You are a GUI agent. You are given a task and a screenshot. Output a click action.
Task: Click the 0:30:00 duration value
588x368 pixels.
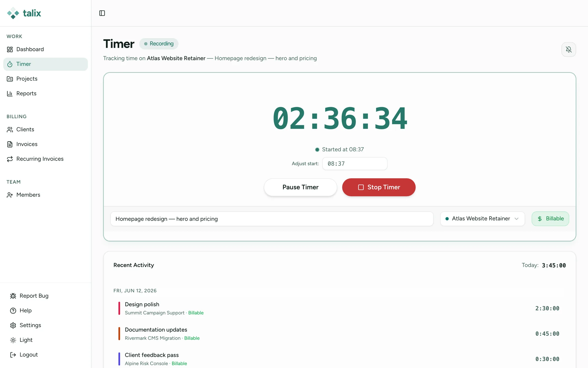(547, 359)
